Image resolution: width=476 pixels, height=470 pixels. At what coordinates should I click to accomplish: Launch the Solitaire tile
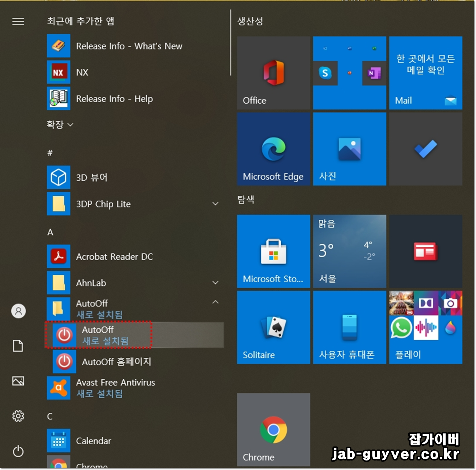coord(273,327)
